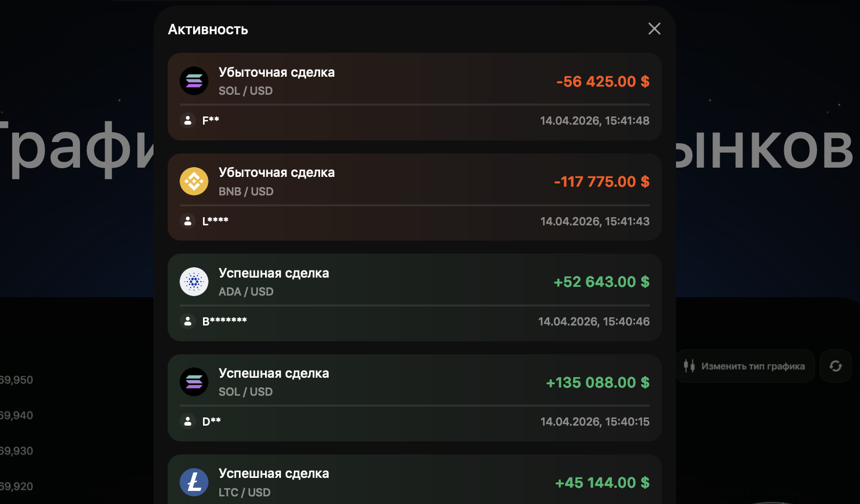
Task: Click the loss amount -56 425.00 $
Action: 603,81
